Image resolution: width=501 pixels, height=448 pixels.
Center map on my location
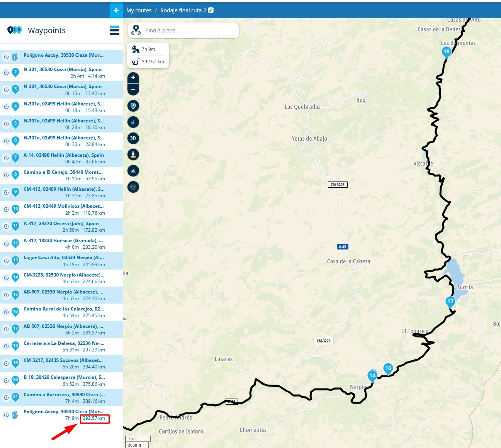click(133, 187)
